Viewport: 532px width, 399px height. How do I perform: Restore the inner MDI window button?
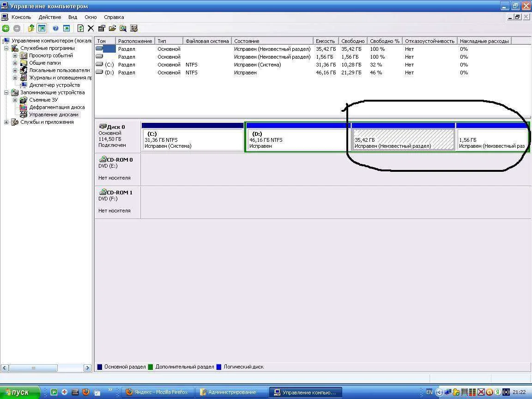pos(517,17)
